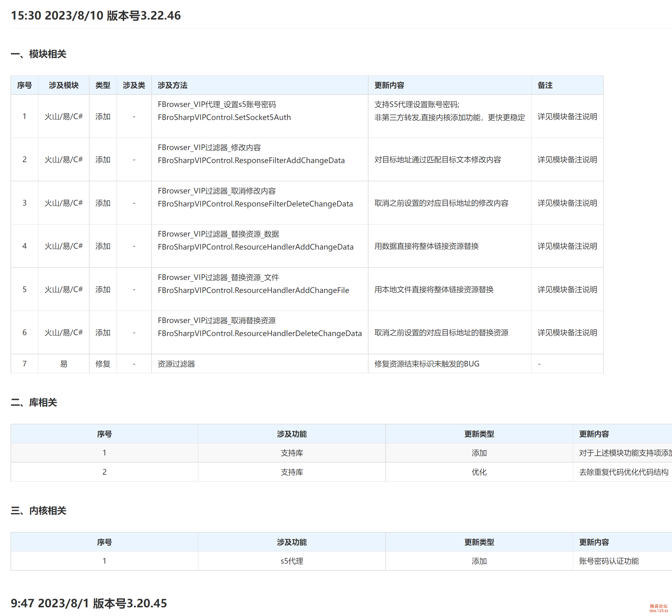The height and width of the screenshot is (616, 672).
Task: Click the line 非第三方转发,直接内核添加功能，更快更稳定
Action: coord(450,117)
